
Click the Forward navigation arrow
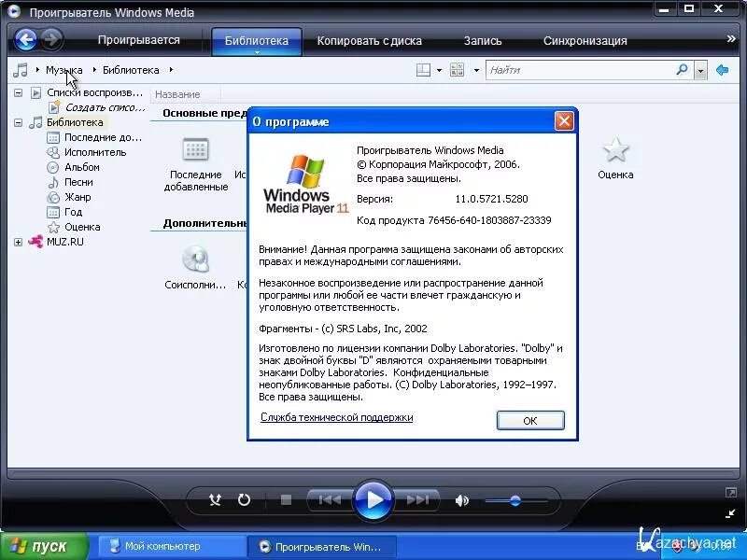pos(52,39)
